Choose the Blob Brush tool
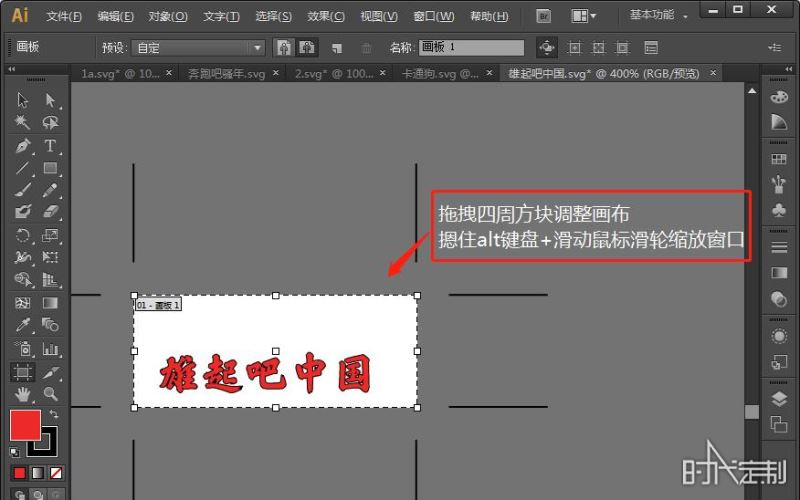This screenshot has height=500, width=800. point(22,211)
